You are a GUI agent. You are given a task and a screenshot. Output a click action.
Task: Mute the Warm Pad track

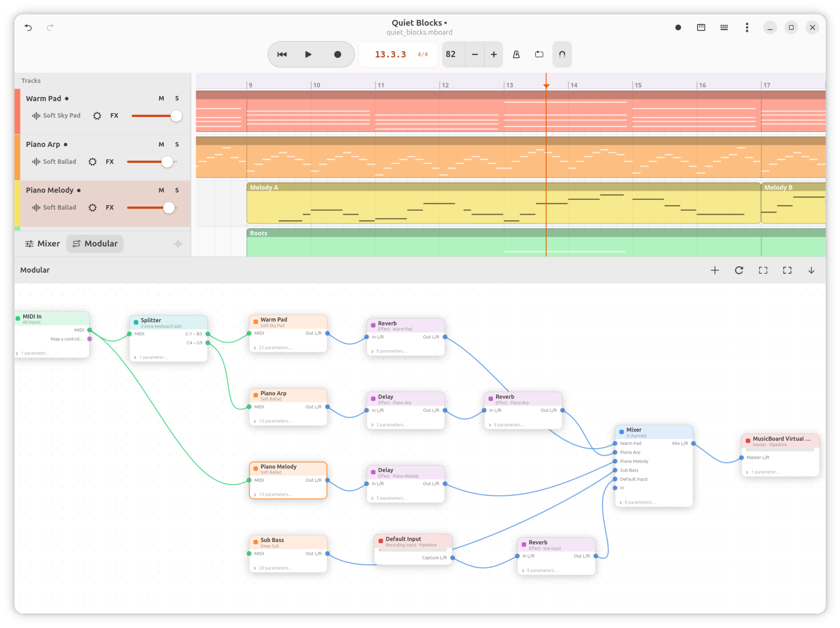pyautogui.click(x=161, y=98)
